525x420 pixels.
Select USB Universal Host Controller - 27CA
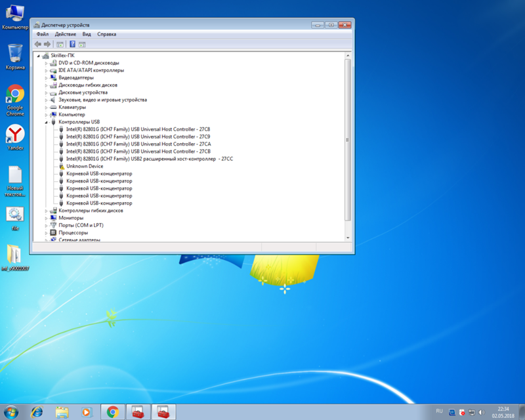[x=138, y=144]
